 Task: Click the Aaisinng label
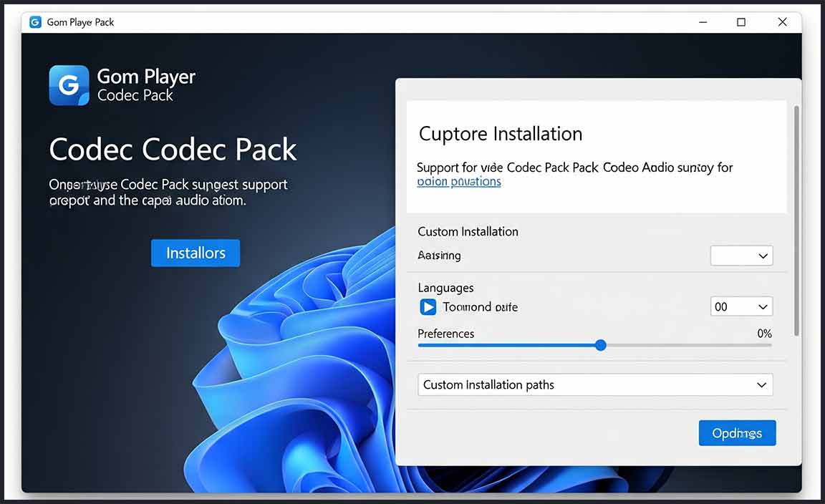(439, 256)
